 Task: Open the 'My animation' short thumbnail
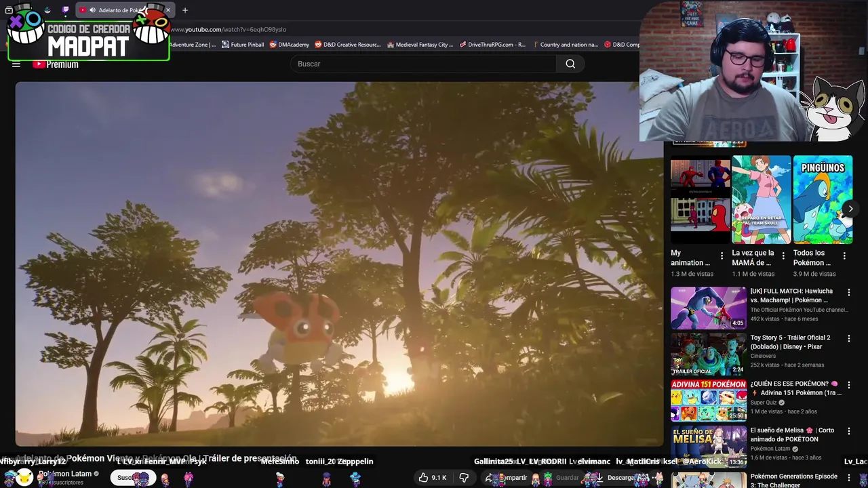[x=701, y=200]
